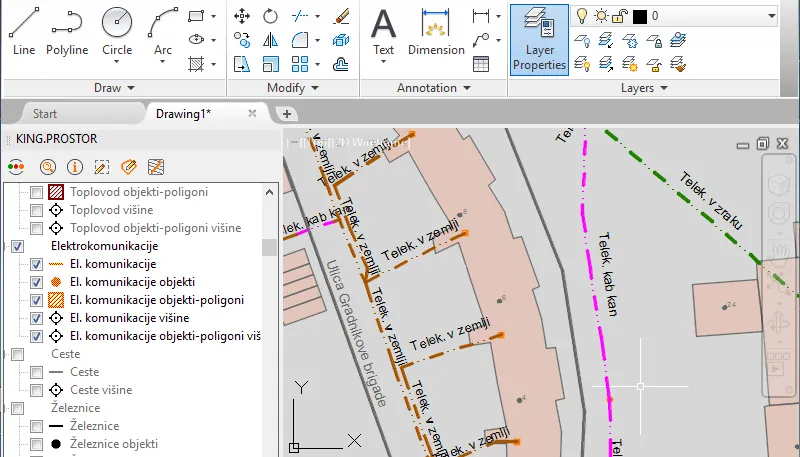
Task: Switch to the Start tab
Action: pos(45,114)
